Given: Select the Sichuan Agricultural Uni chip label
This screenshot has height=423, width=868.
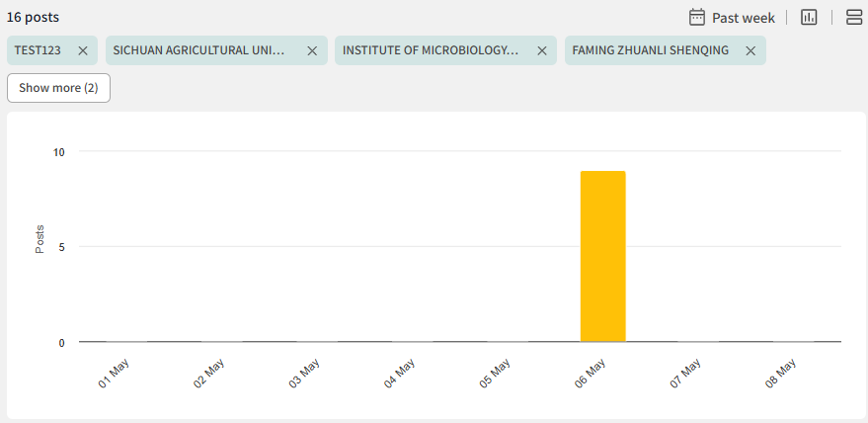Looking at the screenshot, I should coord(198,50).
